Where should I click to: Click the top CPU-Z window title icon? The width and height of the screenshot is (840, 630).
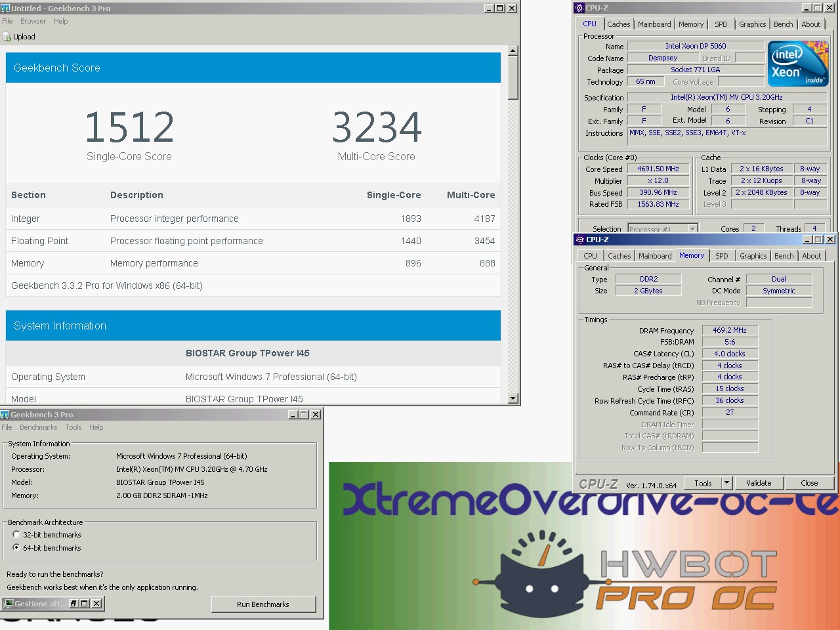click(x=579, y=8)
